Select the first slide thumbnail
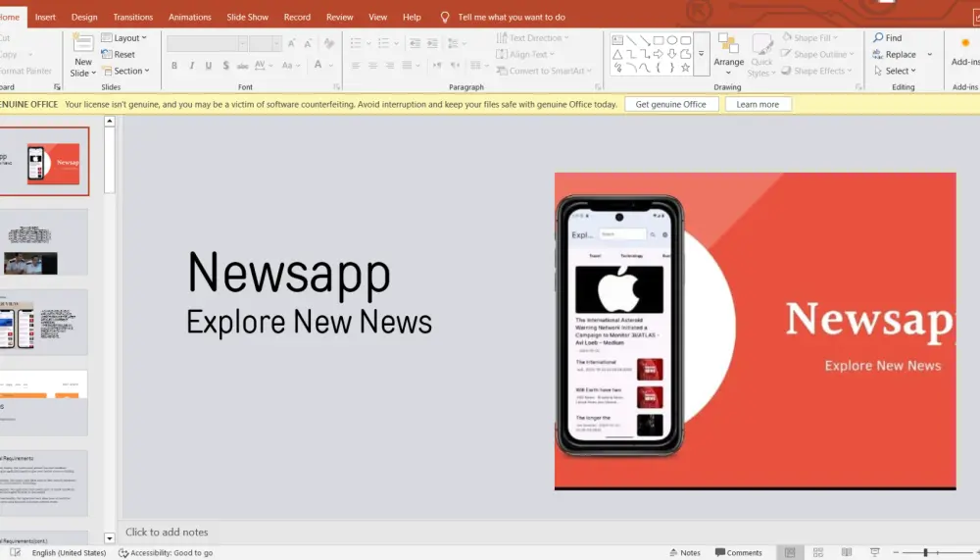Image resolution: width=980 pixels, height=560 pixels. (x=44, y=162)
